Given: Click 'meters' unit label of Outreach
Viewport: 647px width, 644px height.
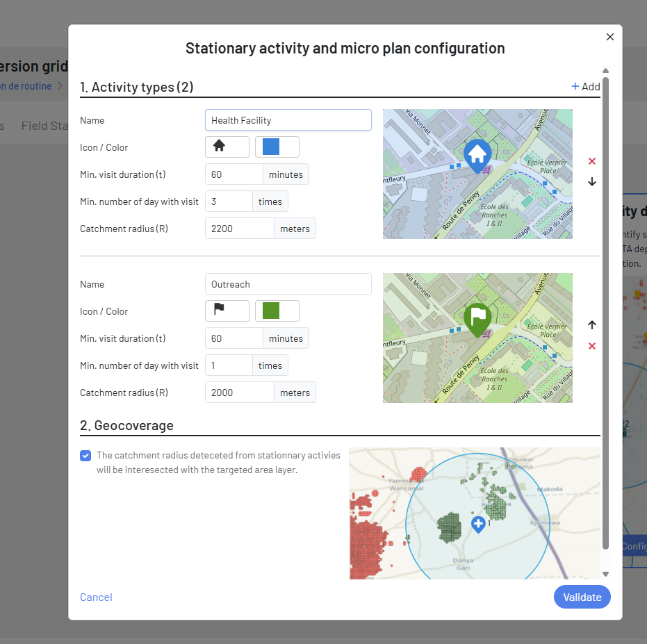Looking at the screenshot, I should [295, 393].
